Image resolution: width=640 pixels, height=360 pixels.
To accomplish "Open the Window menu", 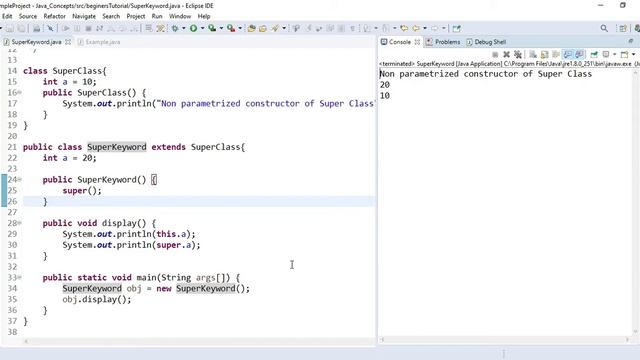I will (180, 16).
